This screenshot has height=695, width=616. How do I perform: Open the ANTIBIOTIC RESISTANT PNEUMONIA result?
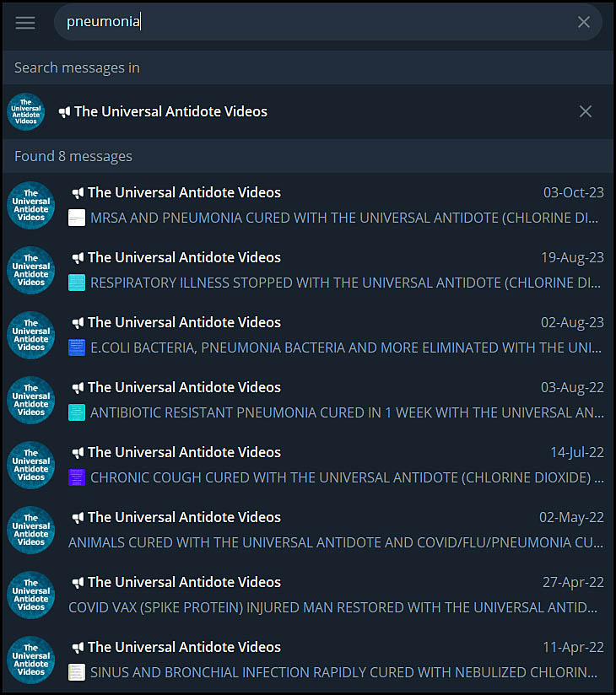click(308, 401)
